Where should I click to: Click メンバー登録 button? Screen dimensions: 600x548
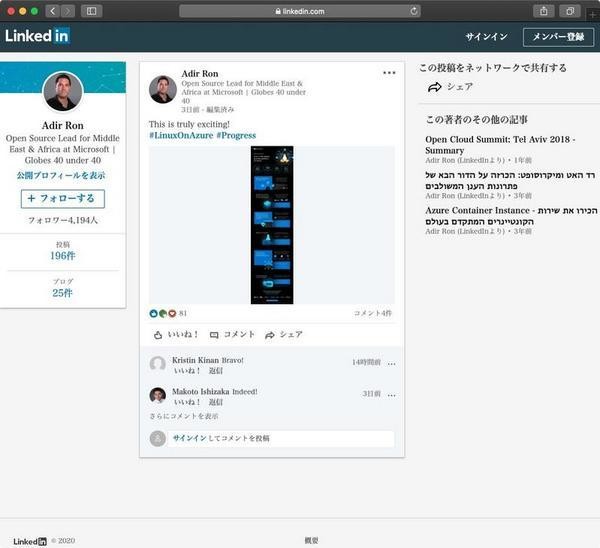click(558, 37)
